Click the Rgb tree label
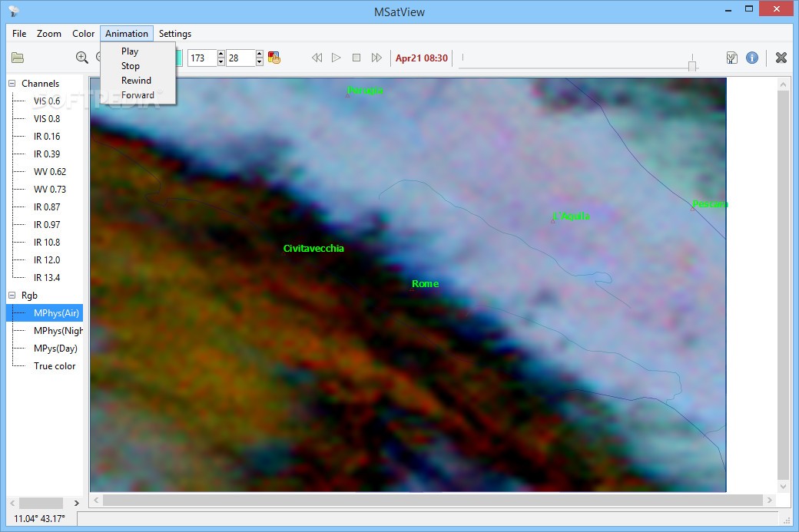 [x=29, y=296]
